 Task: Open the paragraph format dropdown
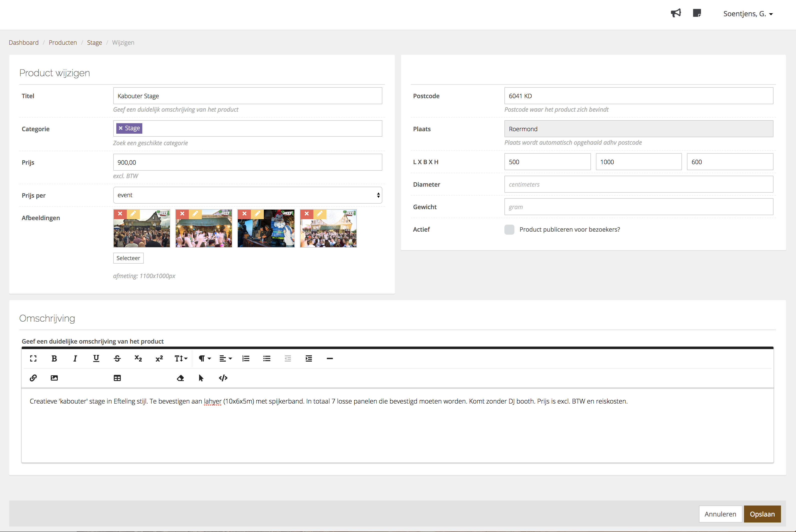pos(205,359)
